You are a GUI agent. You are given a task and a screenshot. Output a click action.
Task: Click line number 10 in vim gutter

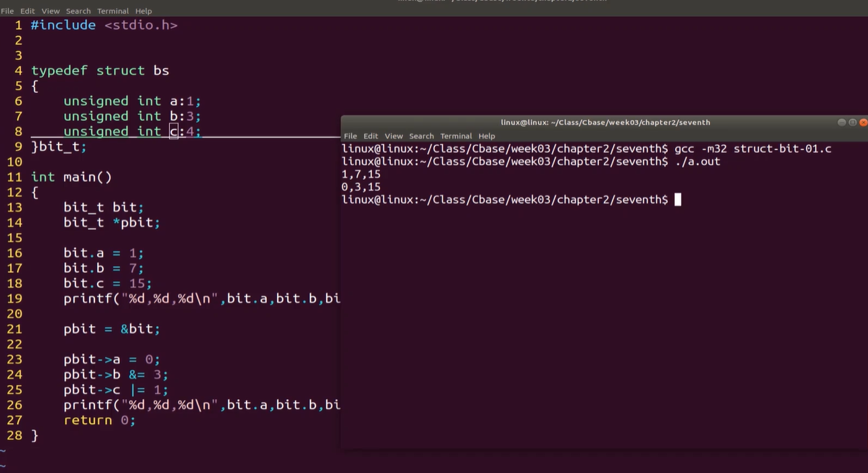point(15,162)
